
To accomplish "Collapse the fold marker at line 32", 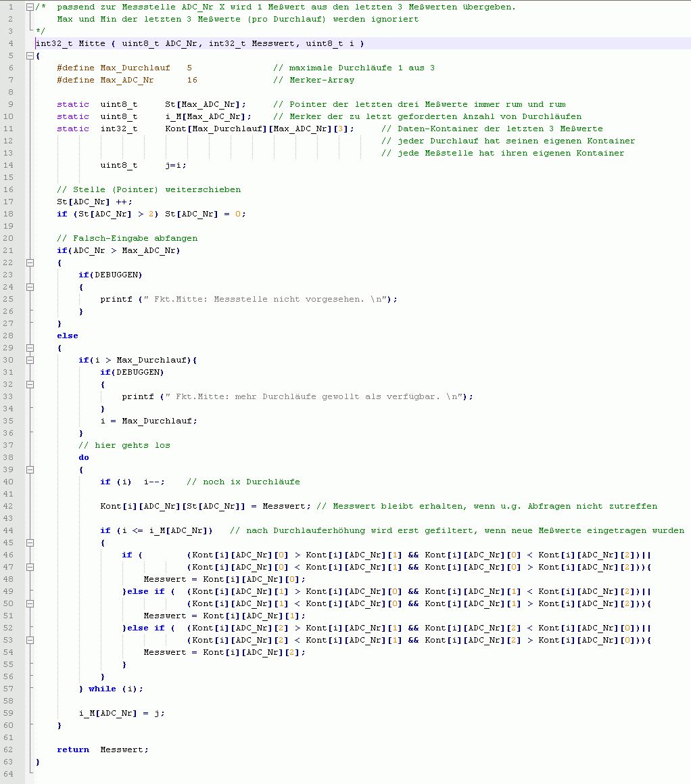I will click(x=30, y=384).
